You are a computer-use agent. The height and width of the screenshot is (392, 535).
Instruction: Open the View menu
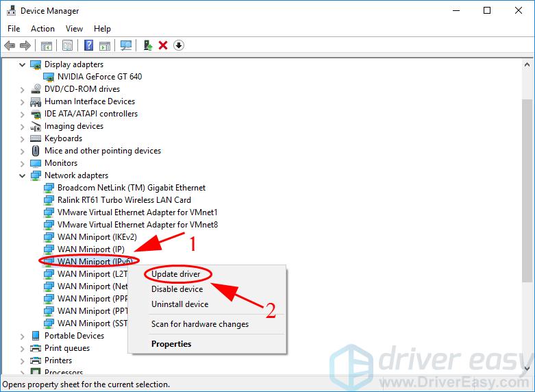(74, 29)
